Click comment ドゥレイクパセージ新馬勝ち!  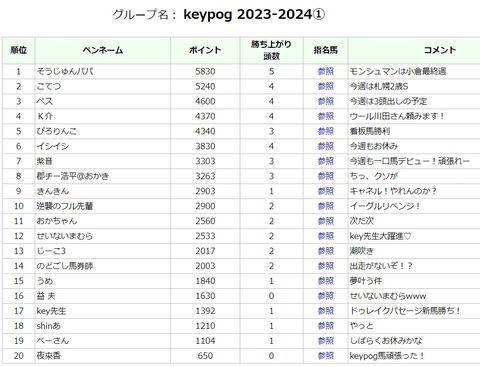pos(405,311)
